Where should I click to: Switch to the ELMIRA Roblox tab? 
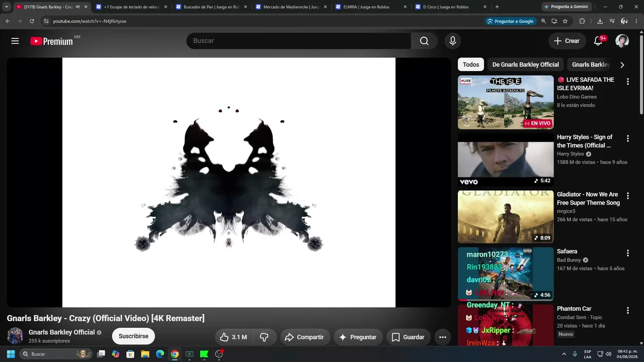[x=370, y=7]
